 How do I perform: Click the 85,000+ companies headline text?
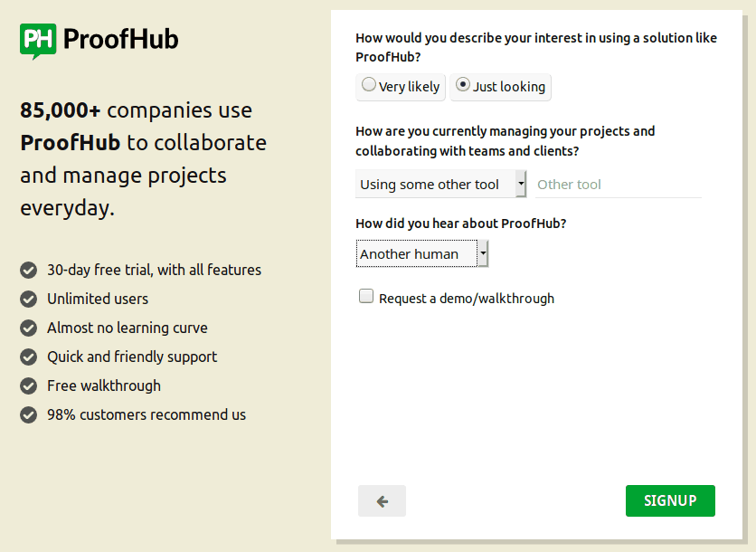click(x=143, y=159)
